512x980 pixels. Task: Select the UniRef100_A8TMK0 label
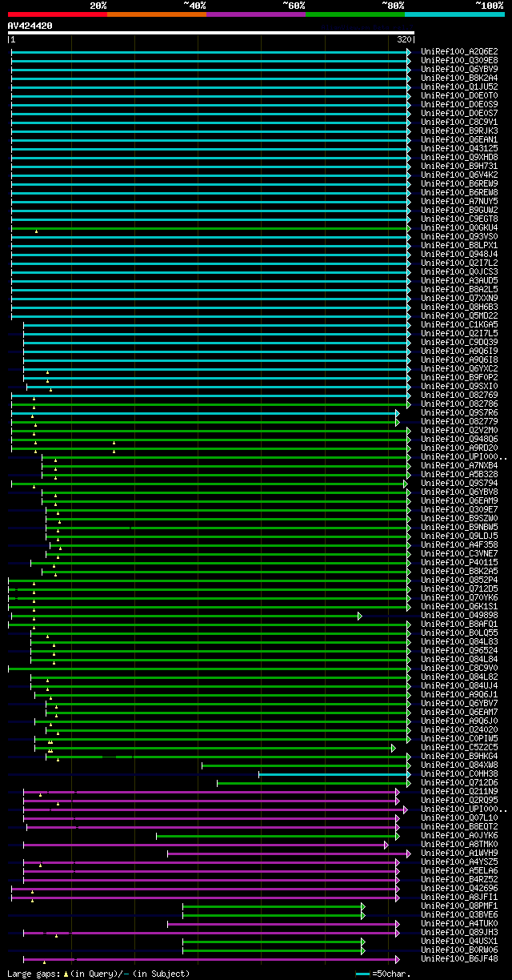click(x=459, y=844)
